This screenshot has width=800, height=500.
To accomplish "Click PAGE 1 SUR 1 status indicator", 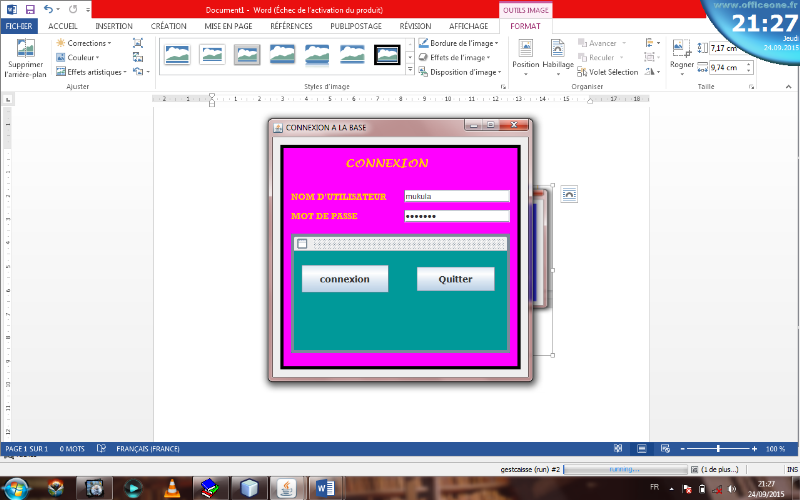I will click(27, 449).
